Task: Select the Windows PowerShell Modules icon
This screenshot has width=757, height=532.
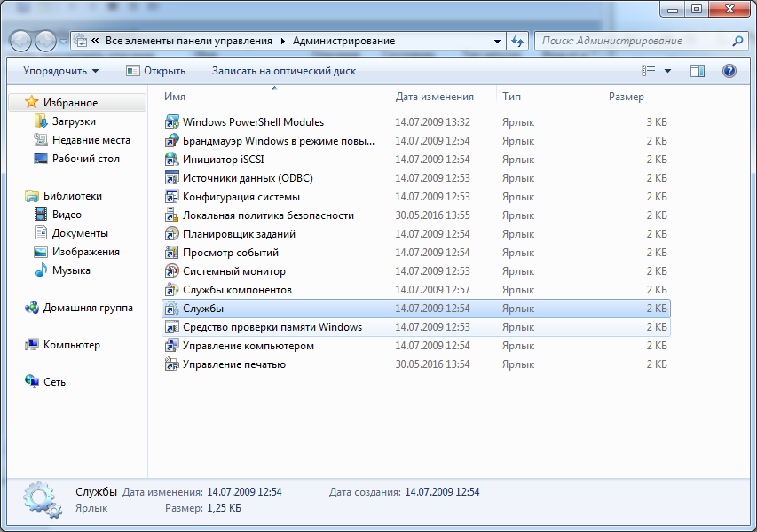Action: [x=172, y=122]
